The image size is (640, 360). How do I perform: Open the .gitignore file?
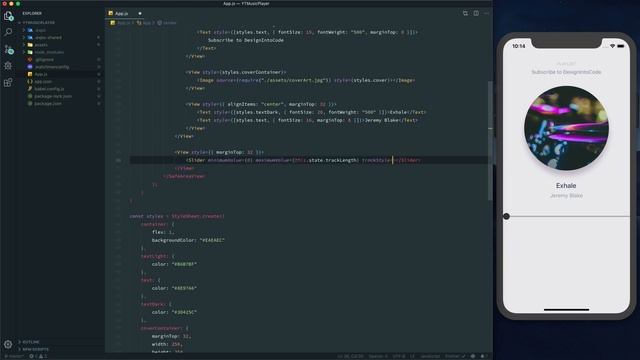tap(44, 60)
